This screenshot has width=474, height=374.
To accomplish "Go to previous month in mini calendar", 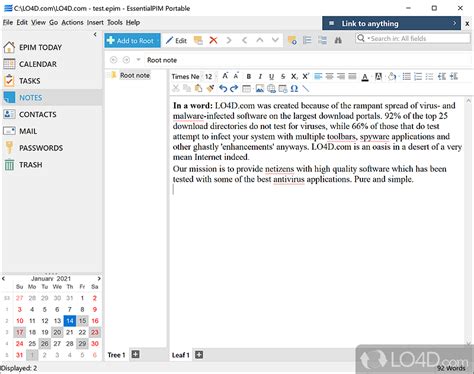I will tap(3, 278).
